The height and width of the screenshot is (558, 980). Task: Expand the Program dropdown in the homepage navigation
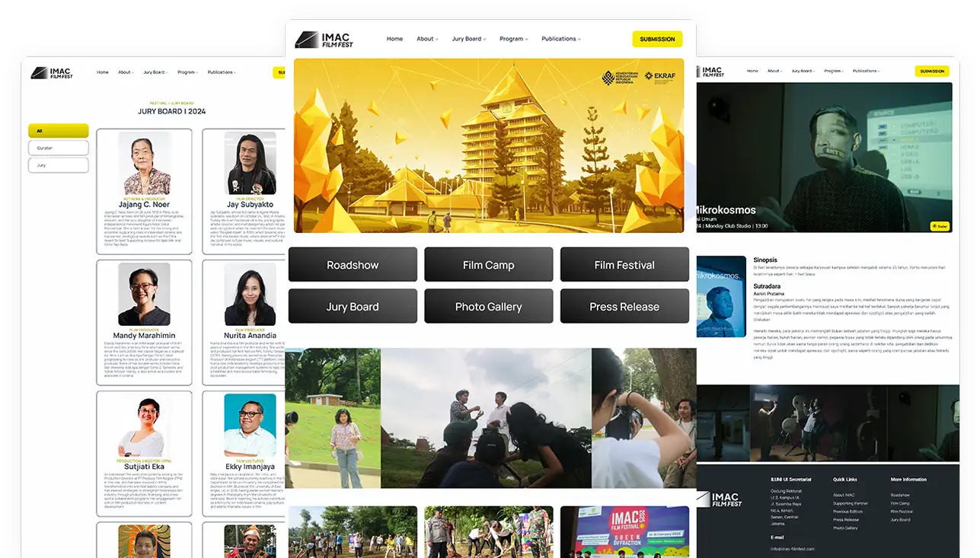click(x=513, y=39)
